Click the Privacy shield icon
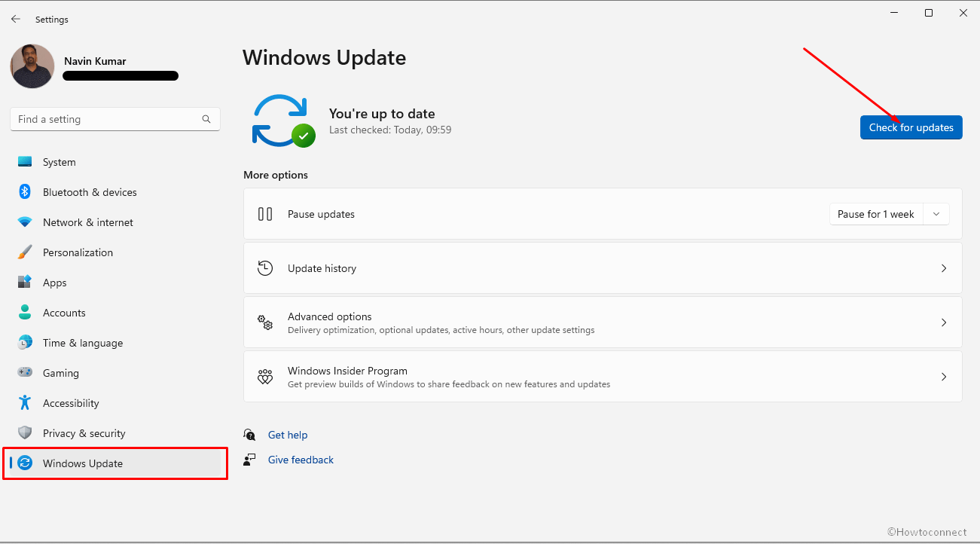The width and height of the screenshot is (980, 544). coord(25,433)
